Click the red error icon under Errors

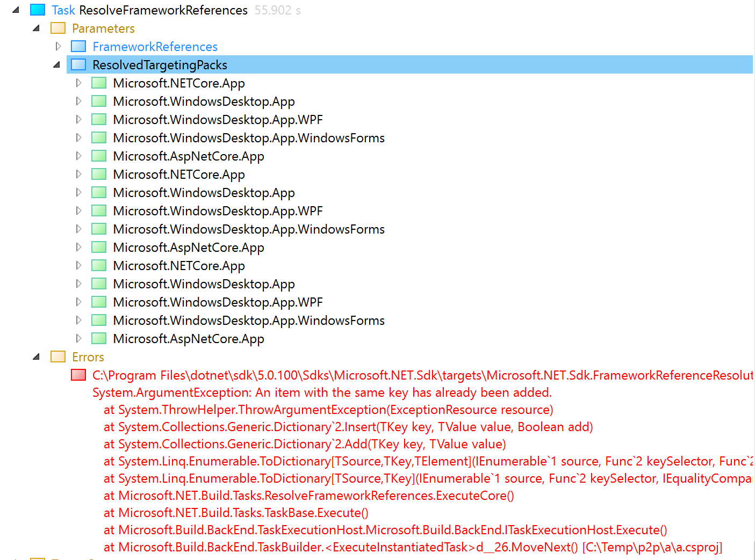point(78,375)
